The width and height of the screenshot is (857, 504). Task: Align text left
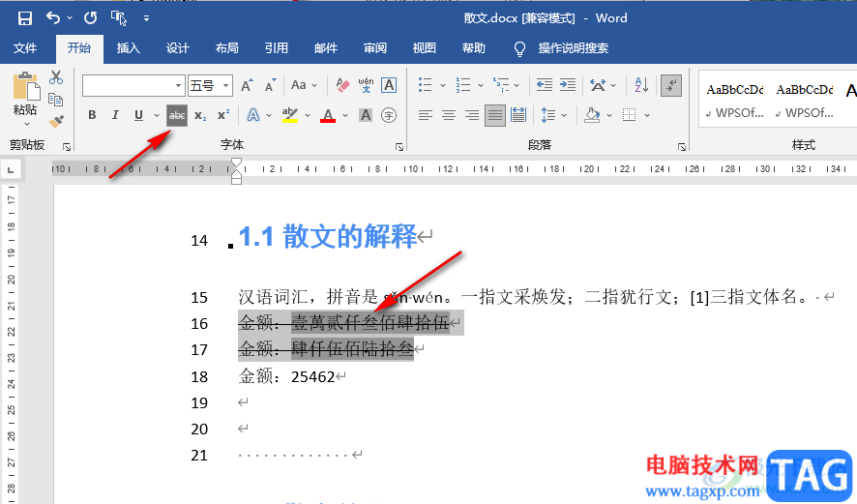pos(426,115)
